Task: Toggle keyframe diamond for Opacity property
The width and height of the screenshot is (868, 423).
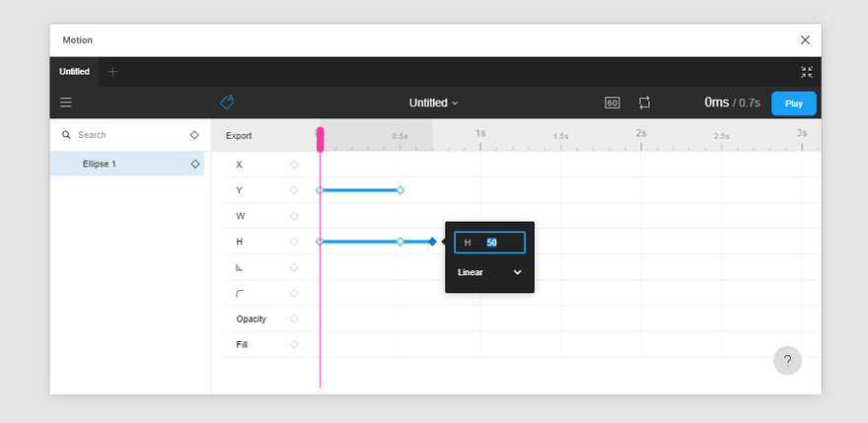Action: [294, 318]
